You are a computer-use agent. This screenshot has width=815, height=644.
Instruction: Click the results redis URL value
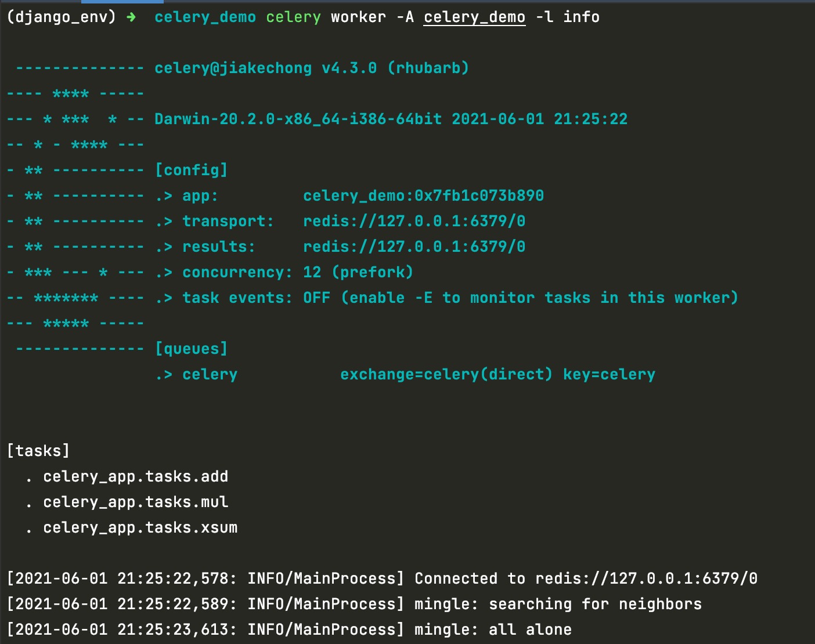coord(414,247)
